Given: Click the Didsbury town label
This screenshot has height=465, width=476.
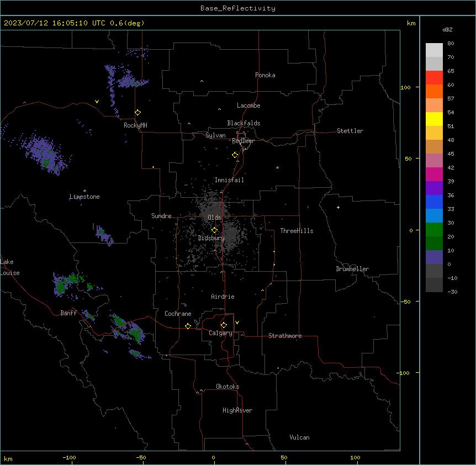Looking at the screenshot, I should [211, 238].
